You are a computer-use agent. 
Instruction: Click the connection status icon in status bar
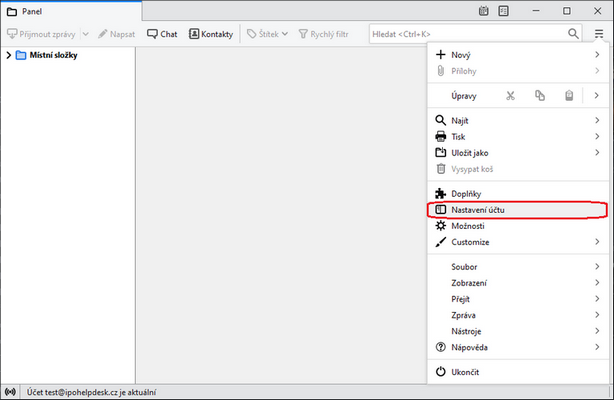coord(11,392)
